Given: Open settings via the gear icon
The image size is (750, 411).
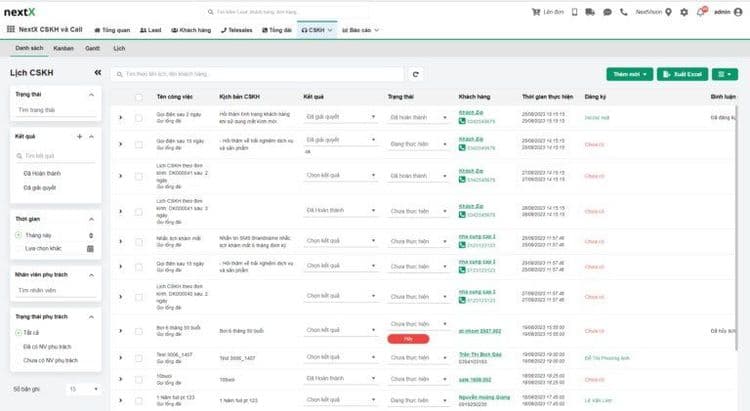Looking at the screenshot, I should click(x=683, y=12).
